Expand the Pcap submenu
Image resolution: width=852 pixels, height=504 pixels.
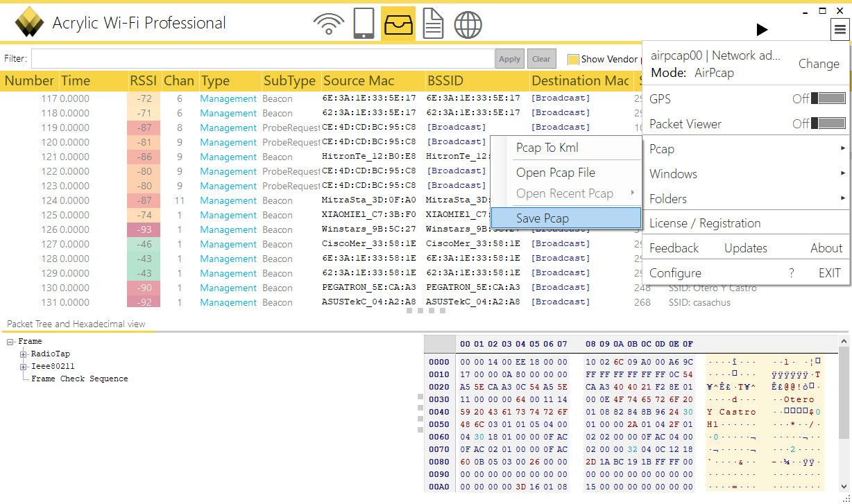(747, 148)
